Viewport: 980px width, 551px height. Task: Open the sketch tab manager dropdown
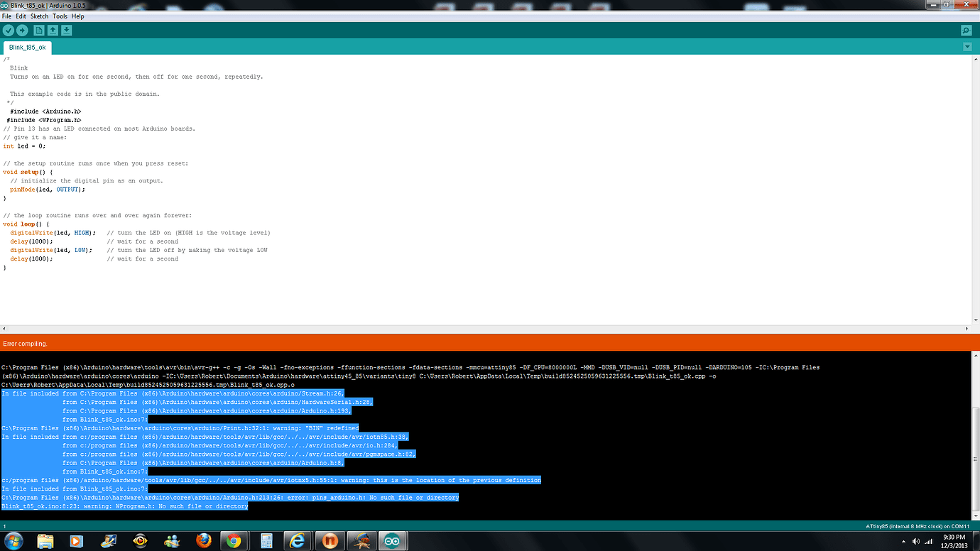[967, 46]
